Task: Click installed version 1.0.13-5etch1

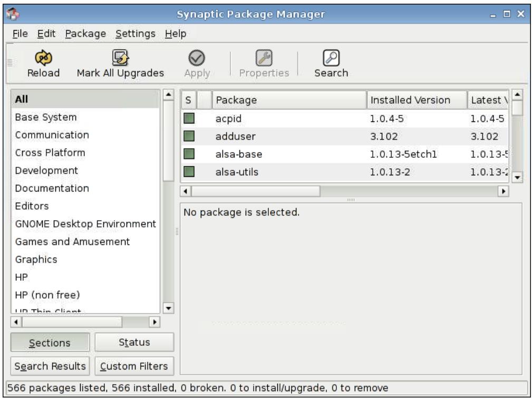Action: [403, 154]
